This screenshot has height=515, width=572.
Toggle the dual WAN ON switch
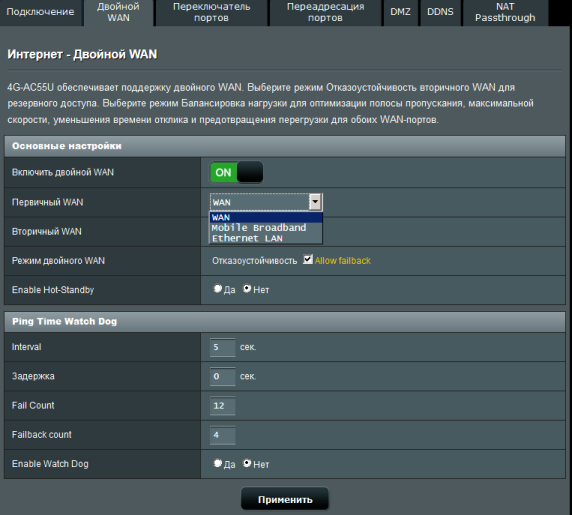[x=236, y=173]
